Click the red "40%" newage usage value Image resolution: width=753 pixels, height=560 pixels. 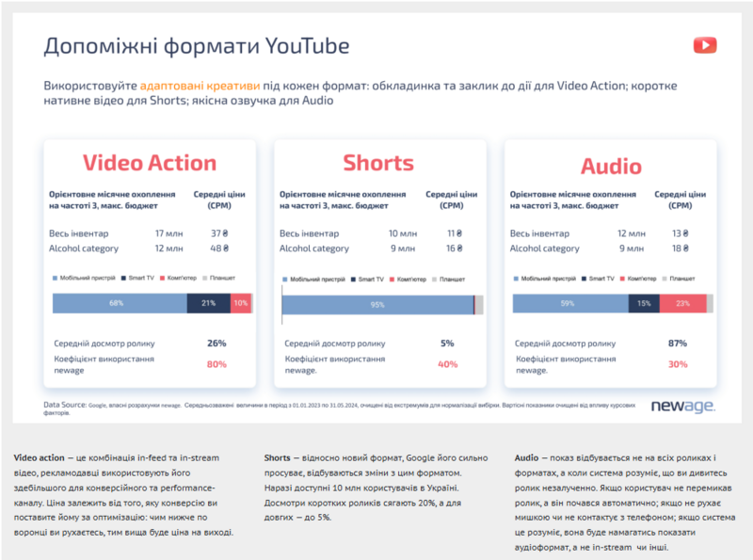448,364
